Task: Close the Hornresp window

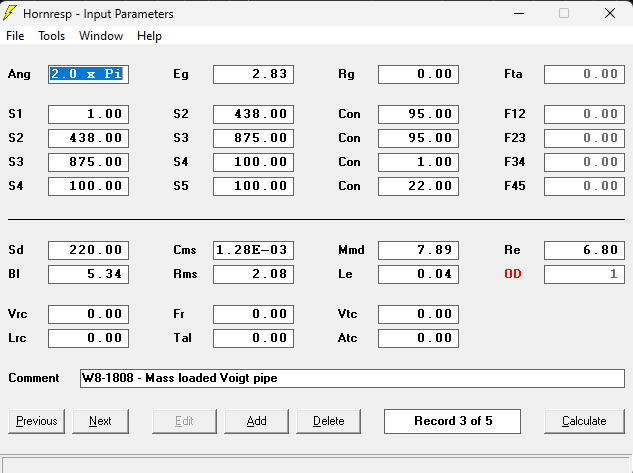Action: click(x=610, y=13)
